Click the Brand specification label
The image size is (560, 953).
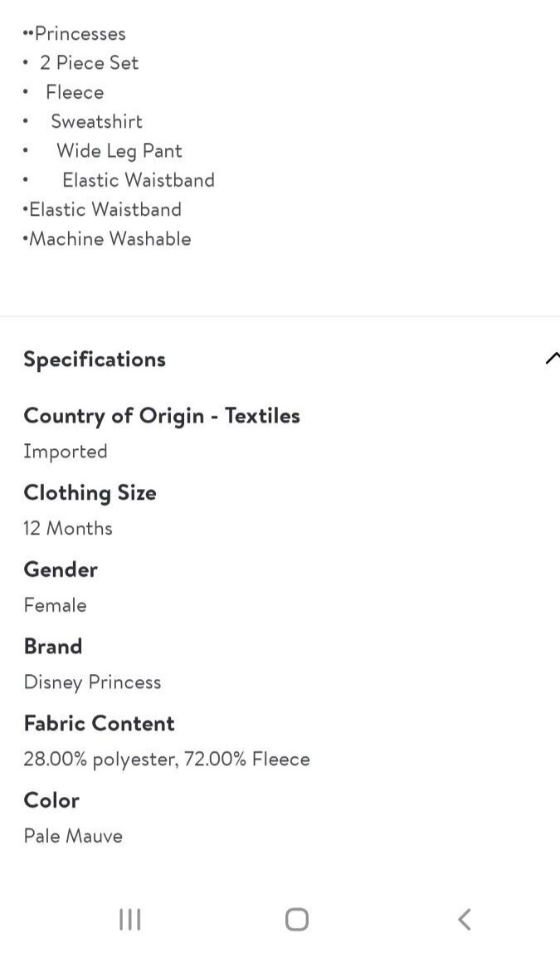(x=53, y=646)
